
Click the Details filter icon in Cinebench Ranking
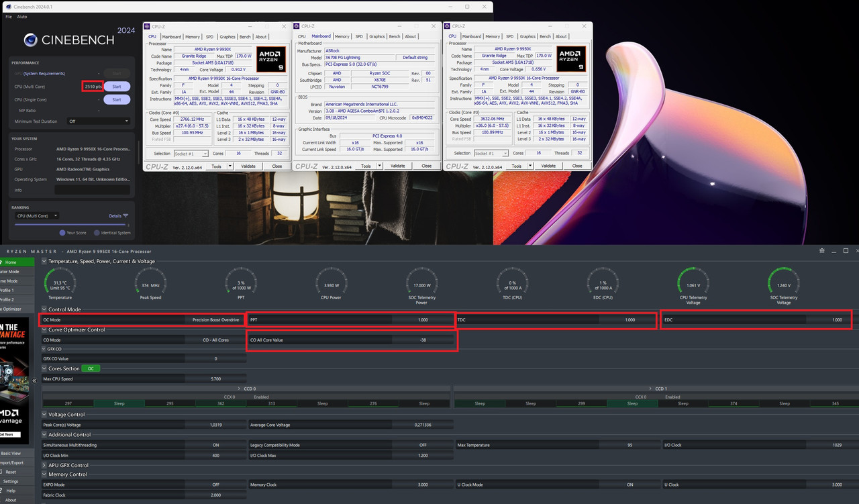point(125,216)
